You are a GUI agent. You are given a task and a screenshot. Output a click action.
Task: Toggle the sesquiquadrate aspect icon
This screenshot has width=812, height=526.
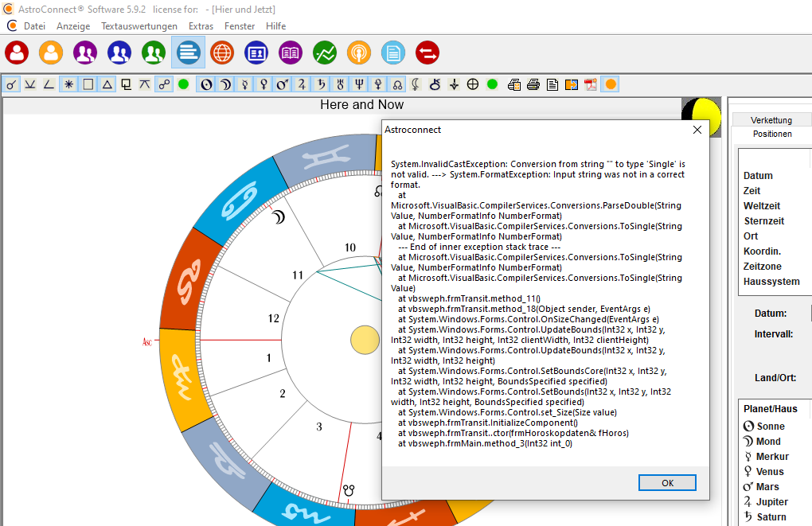(126, 84)
